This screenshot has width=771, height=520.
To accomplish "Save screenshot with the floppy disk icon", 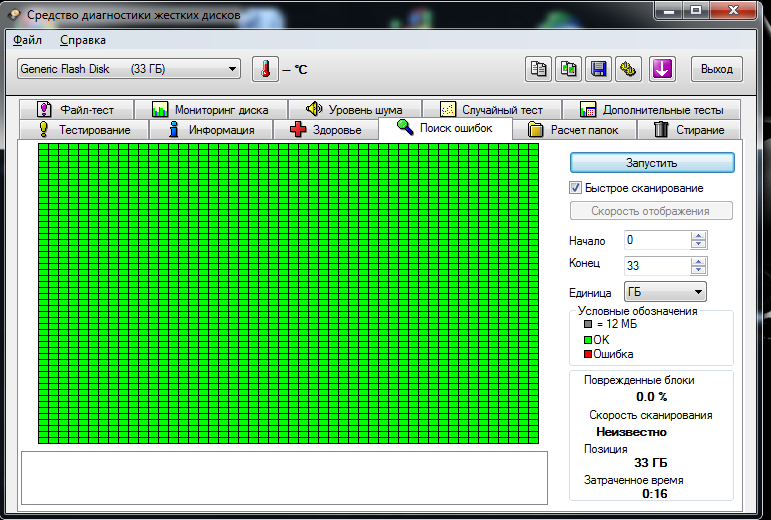I will pos(598,69).
